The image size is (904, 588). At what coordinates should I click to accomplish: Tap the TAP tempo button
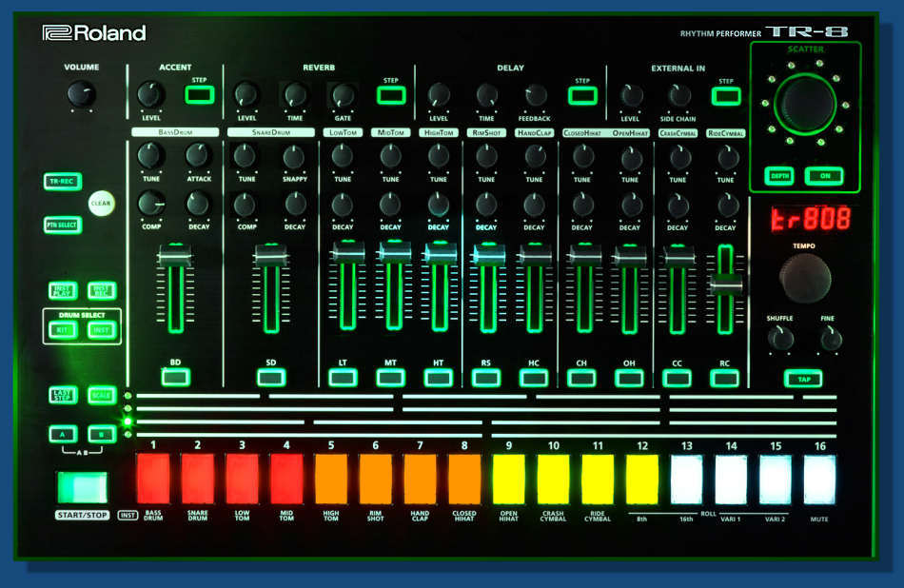pyautogui.click(x=803, y=379)
